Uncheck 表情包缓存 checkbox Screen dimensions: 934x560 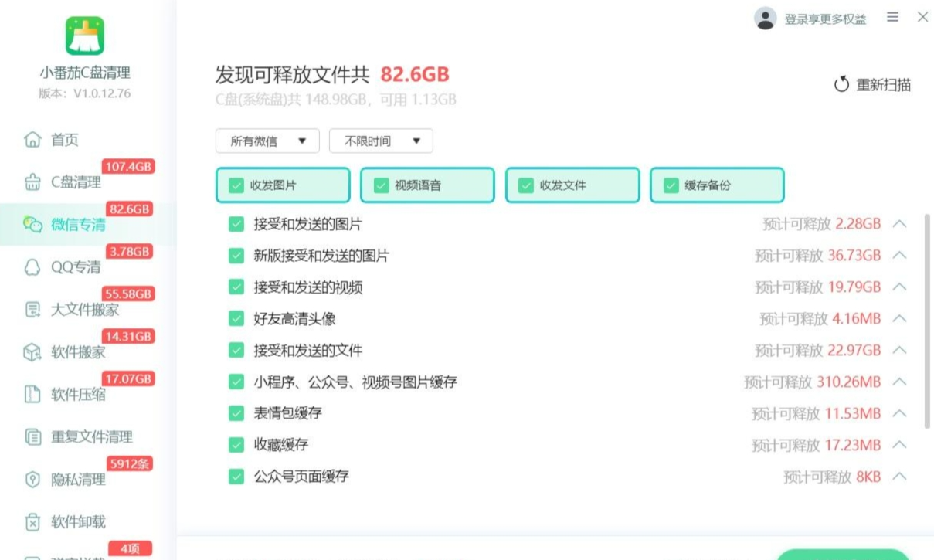(x=236, y=413)
